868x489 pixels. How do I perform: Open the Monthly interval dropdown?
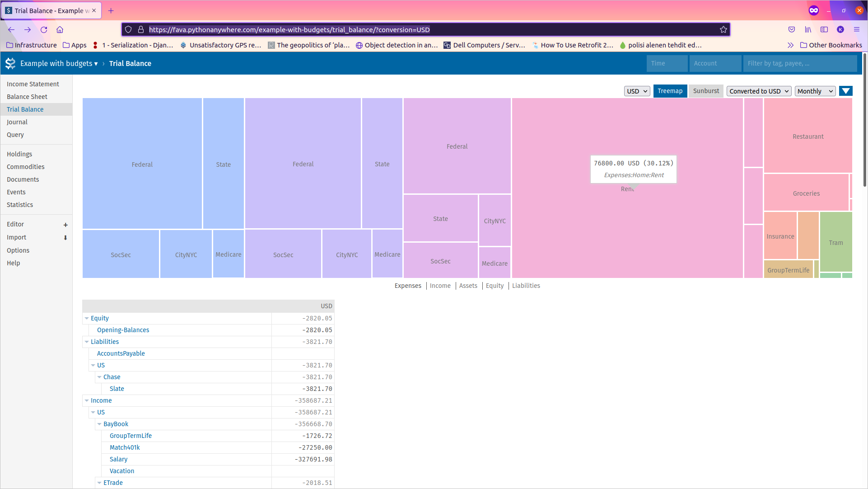(x=815, y=91)
